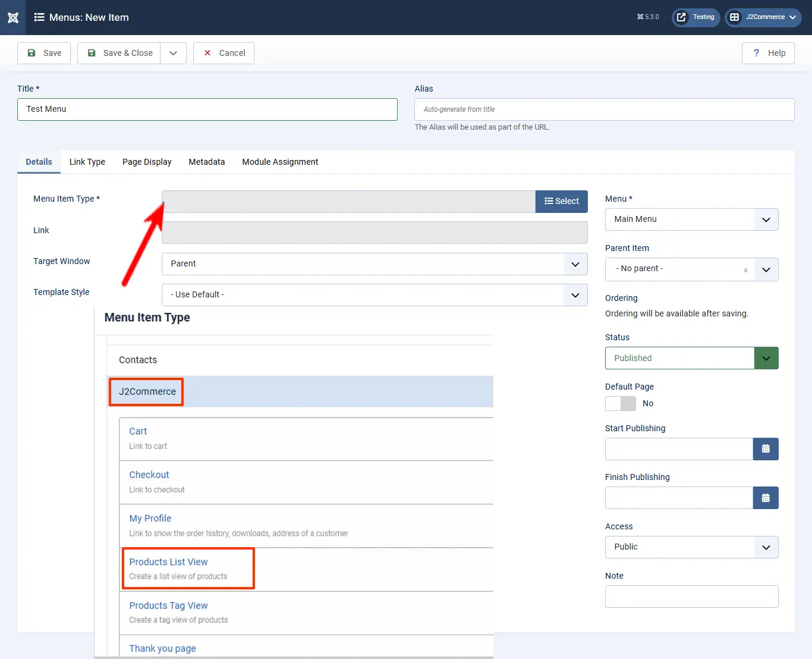Open the Page Display tab
The image size is (812, 659).
point(147,162)
